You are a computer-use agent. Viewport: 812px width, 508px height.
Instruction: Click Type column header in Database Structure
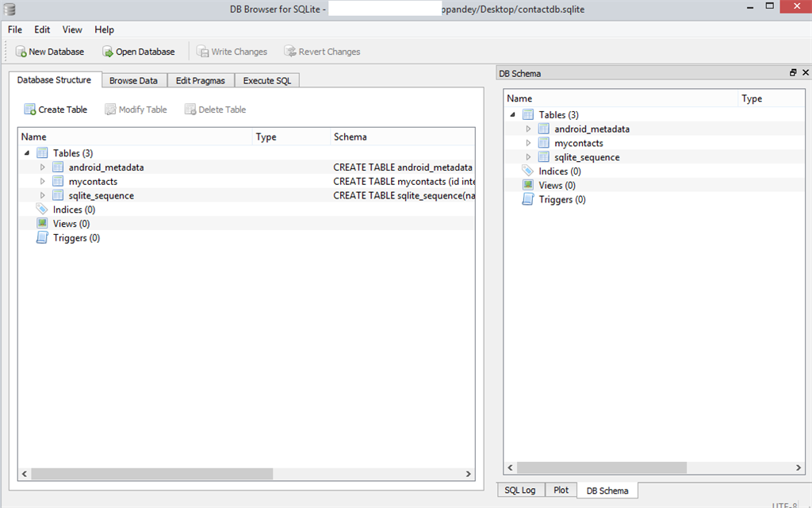coord(291,137)
